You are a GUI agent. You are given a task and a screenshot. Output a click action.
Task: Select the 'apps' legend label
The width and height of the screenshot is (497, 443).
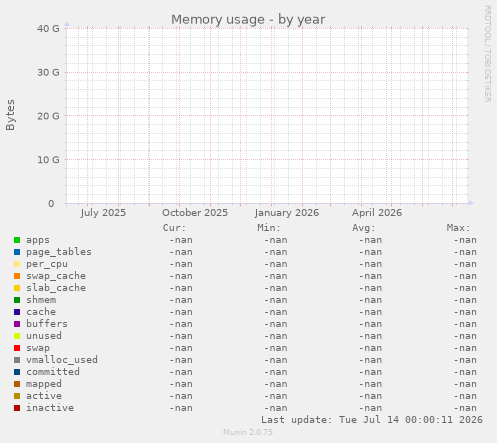pos(38,240)
